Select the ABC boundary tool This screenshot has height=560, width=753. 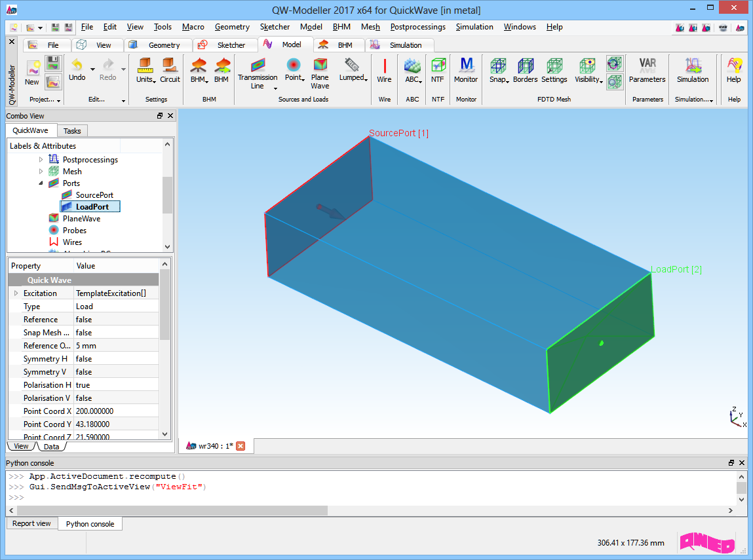tap(412, 70)
